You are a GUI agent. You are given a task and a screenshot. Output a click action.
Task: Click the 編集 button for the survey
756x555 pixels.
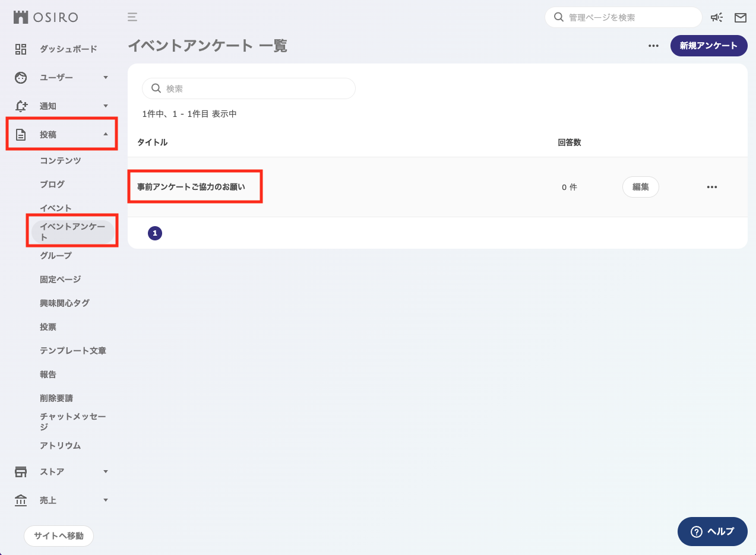(640, 187)
